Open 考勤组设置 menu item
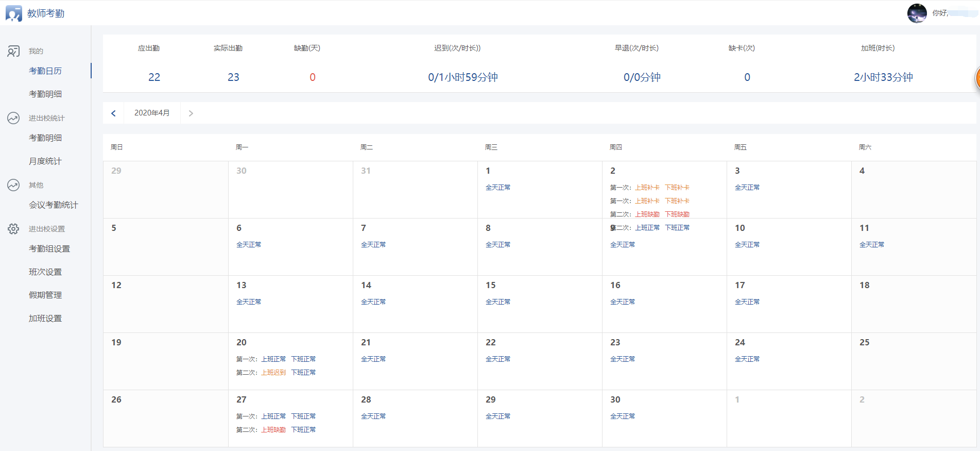 (49, 249)
